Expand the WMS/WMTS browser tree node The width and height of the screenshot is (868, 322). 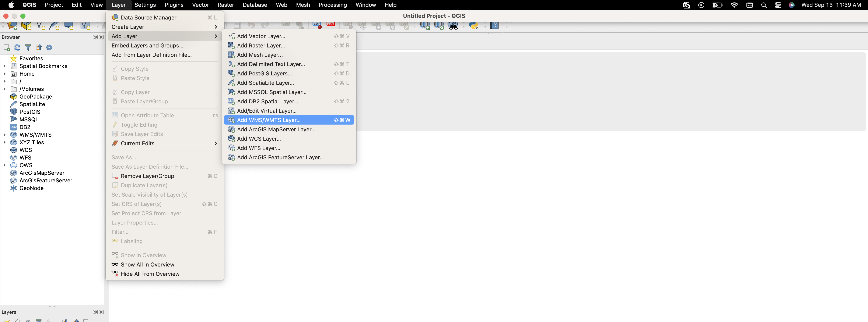[4, 135]
